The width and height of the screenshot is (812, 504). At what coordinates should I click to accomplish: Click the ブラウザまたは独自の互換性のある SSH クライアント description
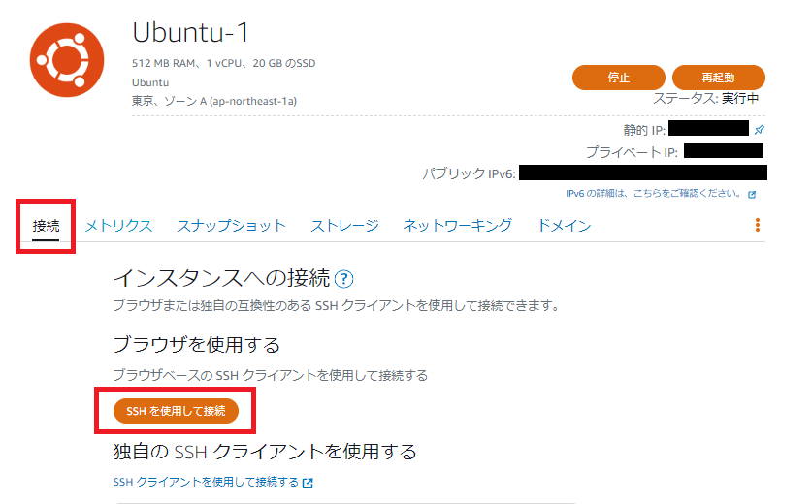click(x=337, y=306)
